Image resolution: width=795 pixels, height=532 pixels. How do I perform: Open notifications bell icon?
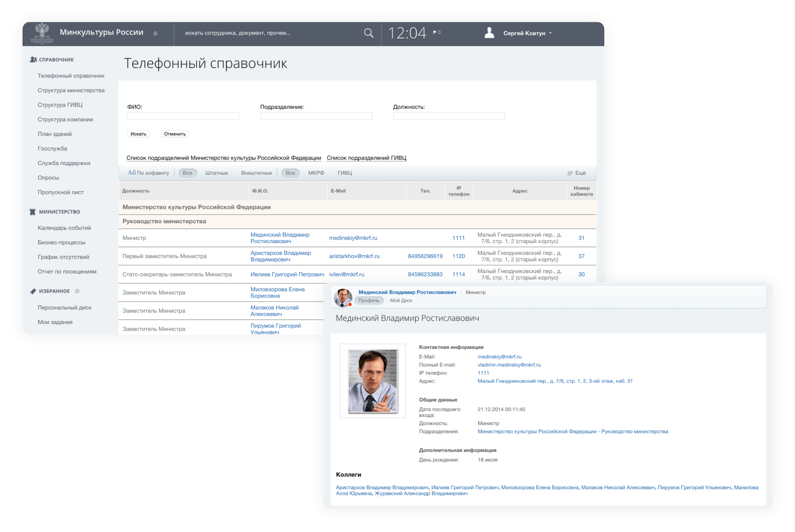pos(155,33)
